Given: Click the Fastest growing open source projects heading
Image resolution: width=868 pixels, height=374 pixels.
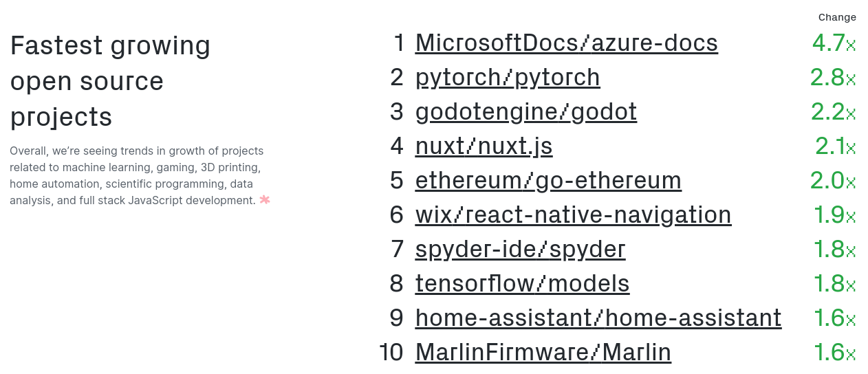Looking at the screenshot, I should coord(110,81).
